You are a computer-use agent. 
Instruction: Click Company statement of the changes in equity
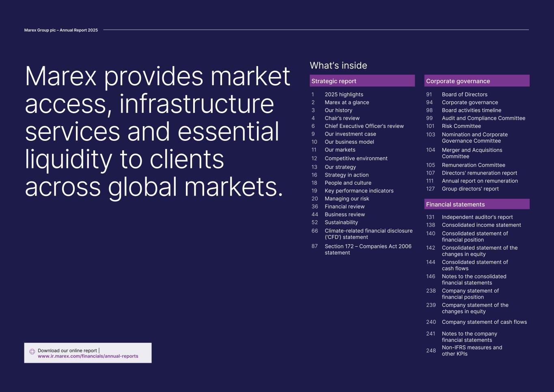point(475,308)
